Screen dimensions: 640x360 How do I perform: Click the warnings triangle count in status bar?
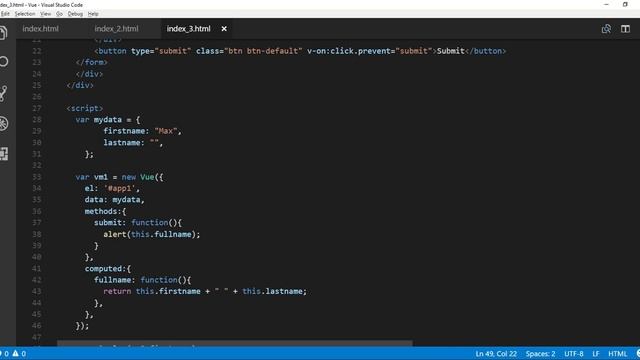19,353
